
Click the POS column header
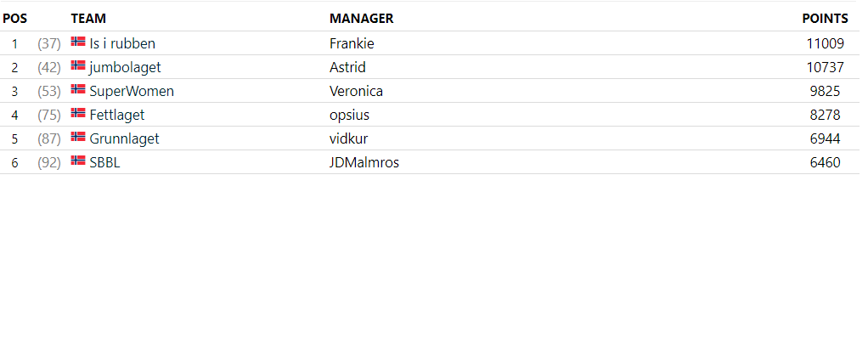(15, 19)
